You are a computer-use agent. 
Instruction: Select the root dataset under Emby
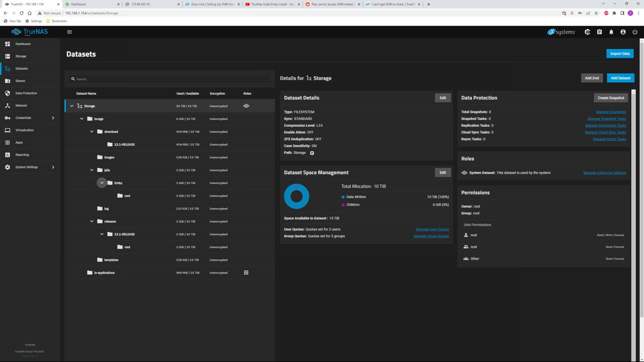(170, 196)
